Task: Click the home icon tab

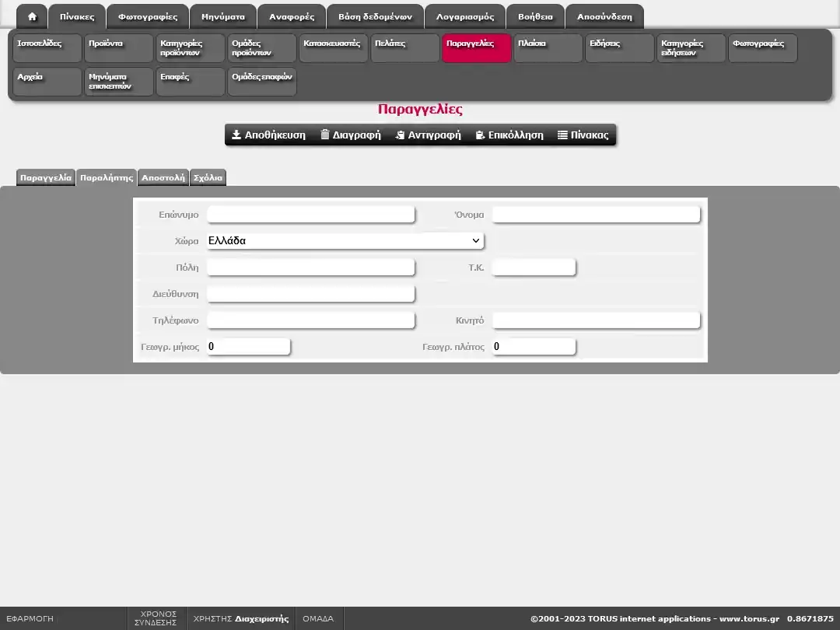Action: coord(32,16)
